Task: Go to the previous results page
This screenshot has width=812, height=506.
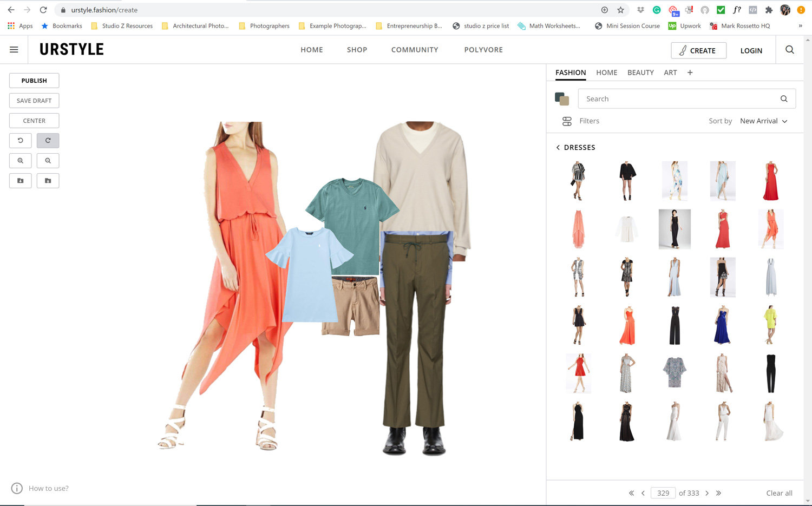Action: point(643,493)
